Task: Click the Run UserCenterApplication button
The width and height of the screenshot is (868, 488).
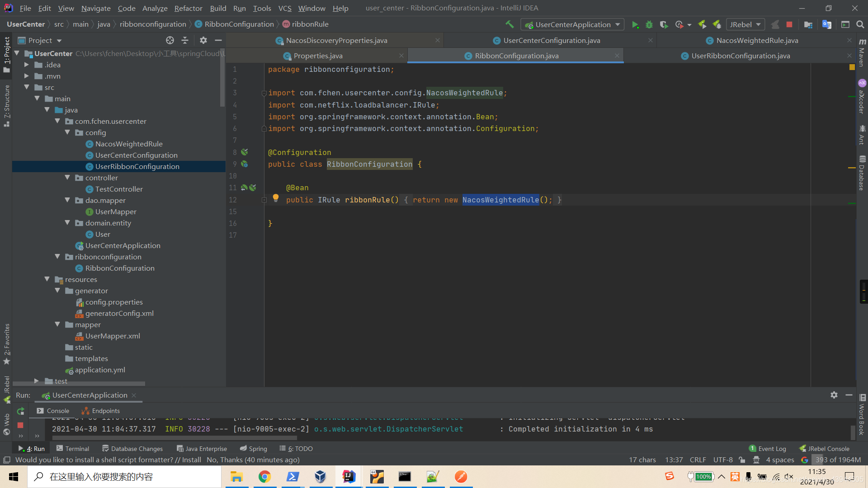Action: (x=634, y=24)
